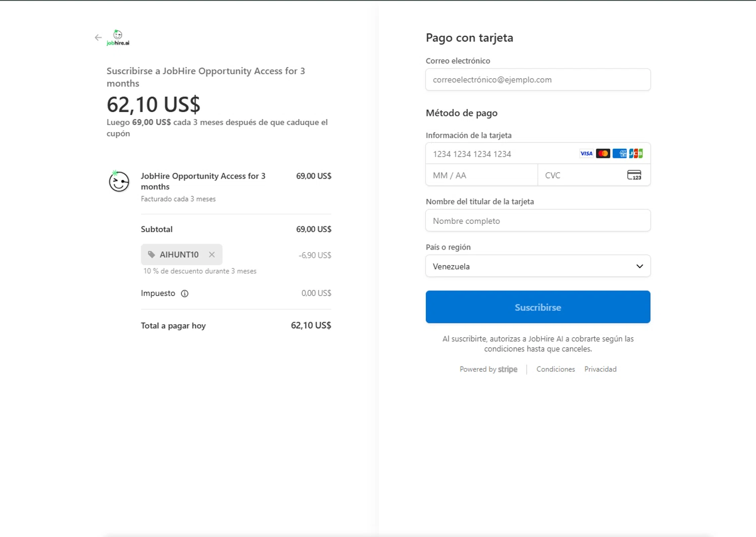This screenshot has width=756, height=537.
Task: Focus the Nombre completo cardholder field
Action: (x=538, y=221)
